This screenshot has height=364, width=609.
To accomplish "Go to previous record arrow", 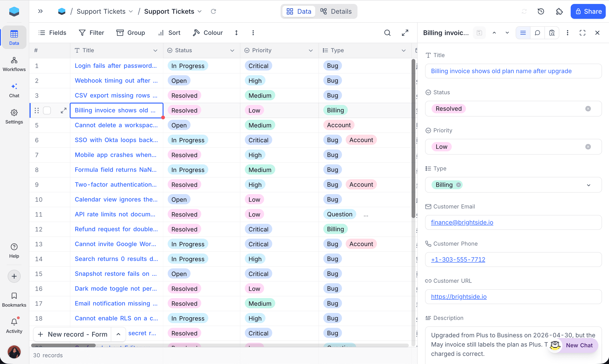I will tap(494, 33).
